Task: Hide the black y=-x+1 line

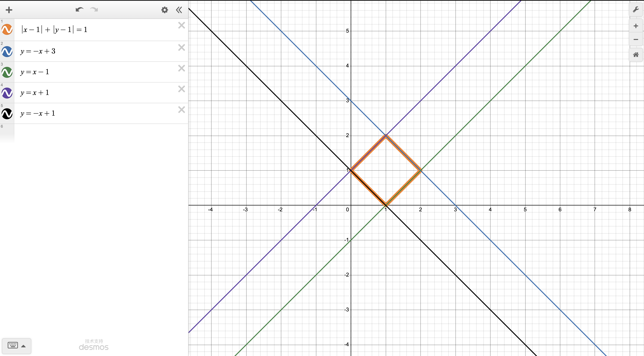Action: [x=7, y=114]
